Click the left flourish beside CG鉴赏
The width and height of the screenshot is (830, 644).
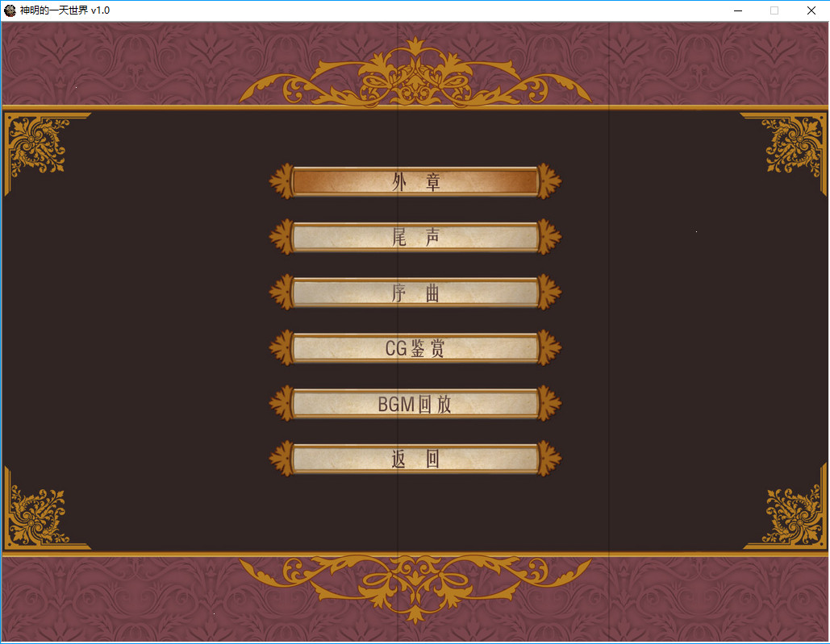click(x=282, y=348)
